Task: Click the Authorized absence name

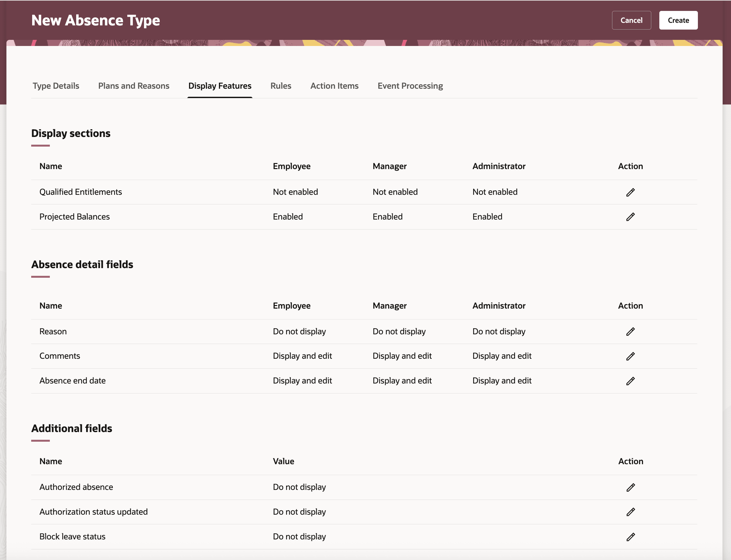Action: point(76,487)
